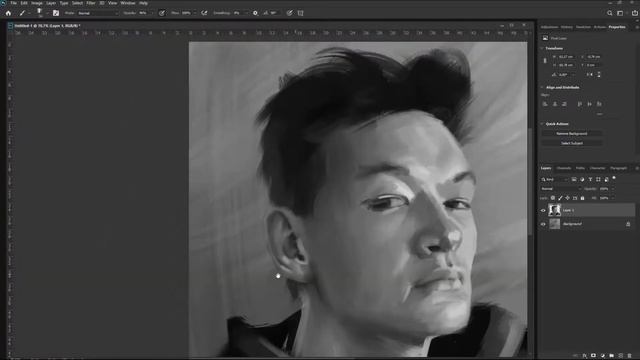Viewport: 640px width, 360px height.
Task: Open the Edit menu
Action: [x=24, y=3]
